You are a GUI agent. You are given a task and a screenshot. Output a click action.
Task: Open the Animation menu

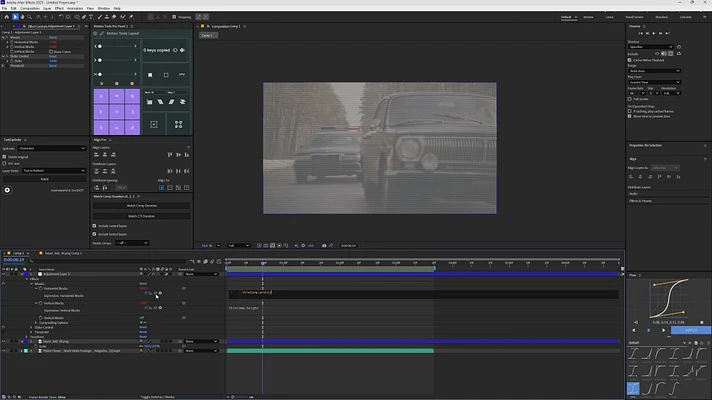tap(75, 8)
